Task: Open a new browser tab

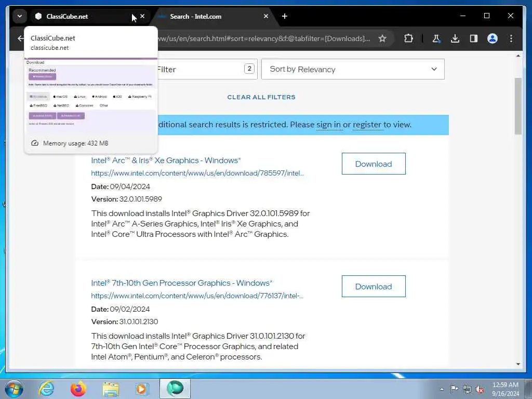Action: pyautogui.click(x=285, y=16)
